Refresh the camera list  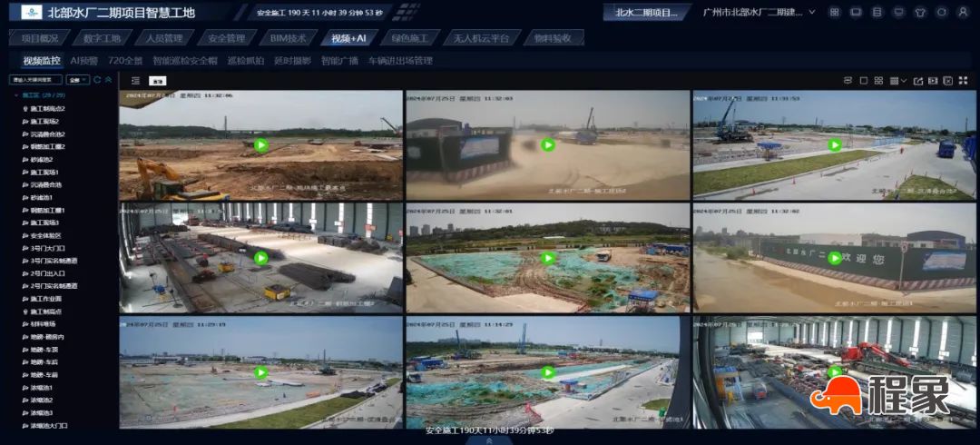click(x=97, y=80)
